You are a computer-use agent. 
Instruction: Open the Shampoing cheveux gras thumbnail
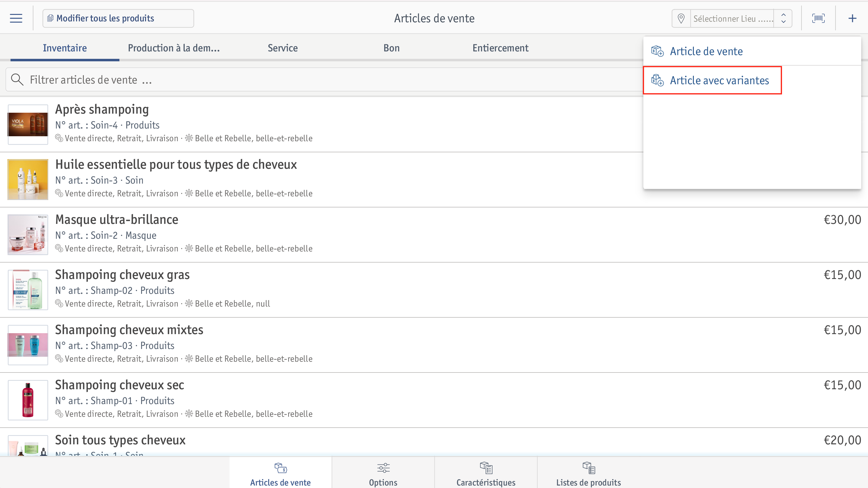(28, 290)
